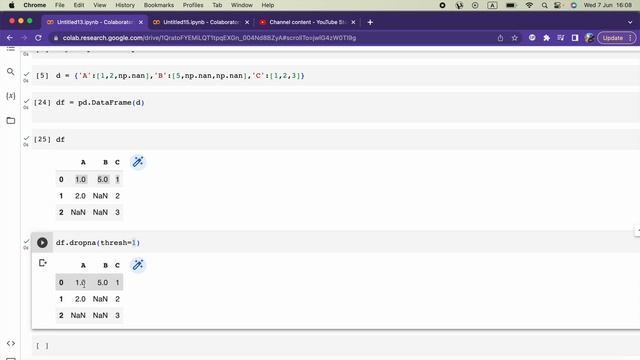This screenshot has height=360, width=640.
Task: Open the File menu
Action: click(60, 5)
